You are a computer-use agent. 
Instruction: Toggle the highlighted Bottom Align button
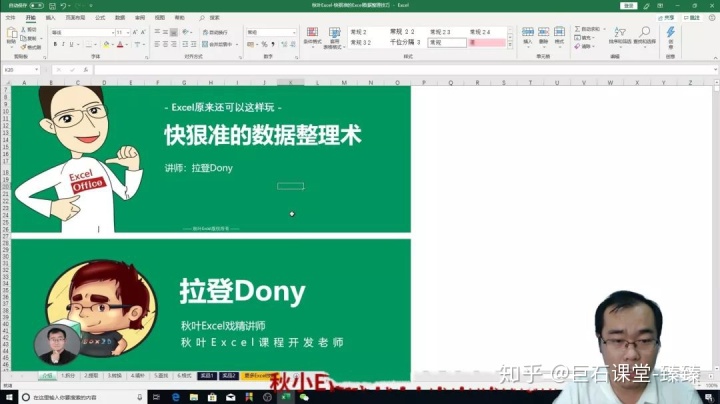[174, 32]
